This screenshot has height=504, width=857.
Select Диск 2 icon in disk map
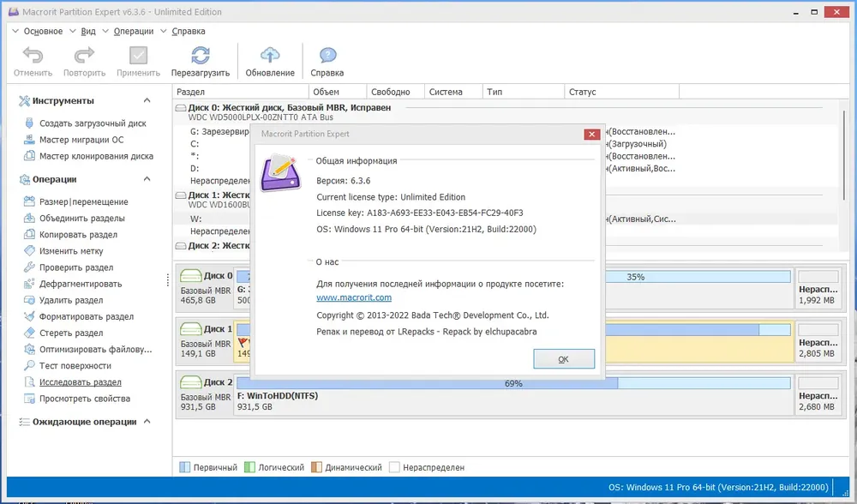[191, 382]
